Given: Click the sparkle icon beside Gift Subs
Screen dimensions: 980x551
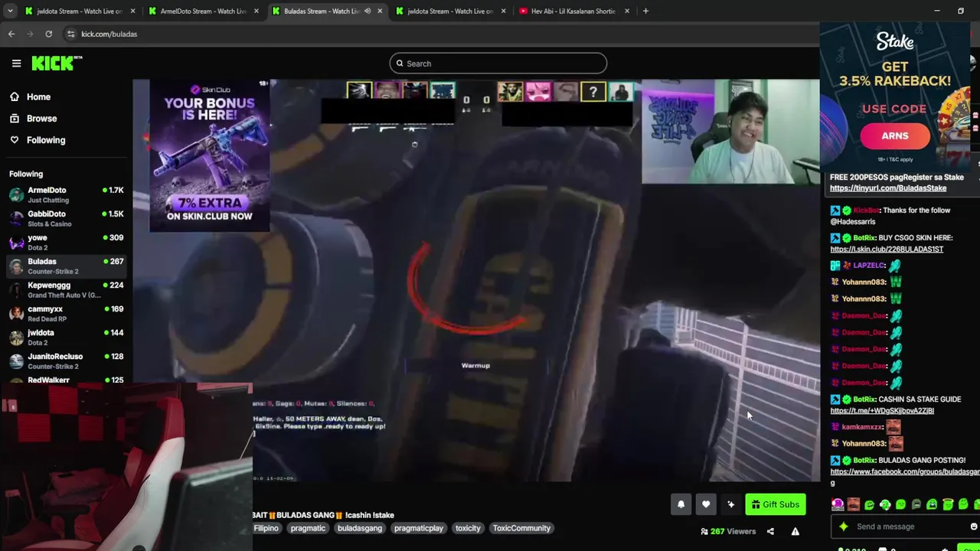Looking at the screenshot, I should (x=731, y=504).
